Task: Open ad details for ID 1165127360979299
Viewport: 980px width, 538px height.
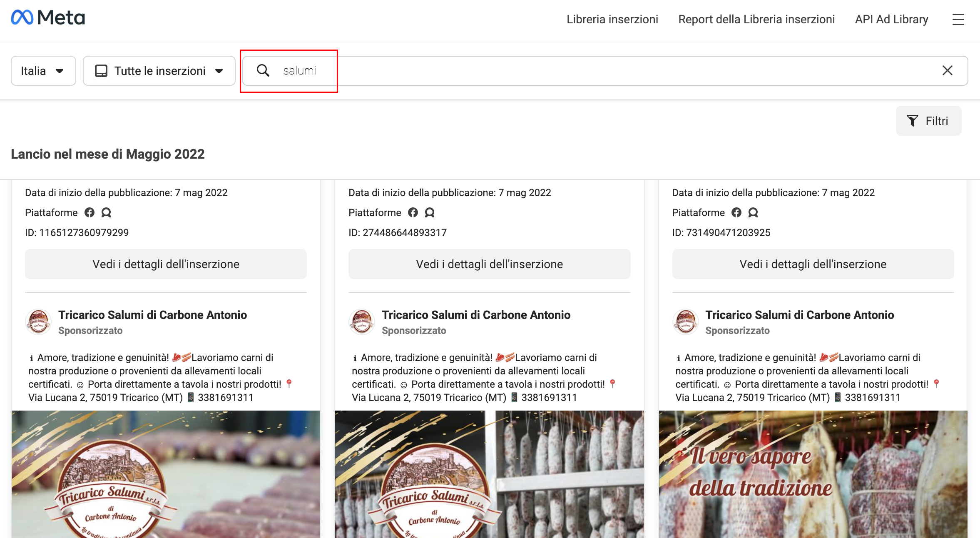Action: point(166,264)
